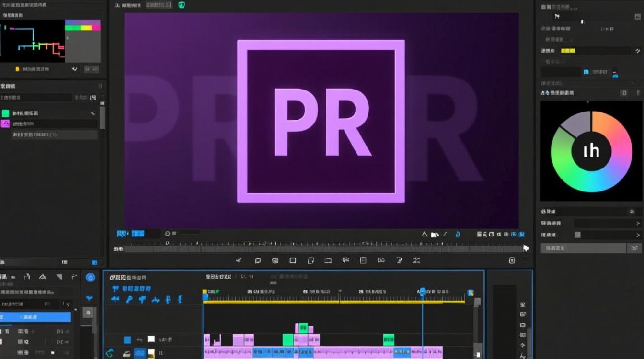Viewport: 644px width, 359px height.
Task: Click the wide gray button at right panel bottom
Action: (583, 248)
